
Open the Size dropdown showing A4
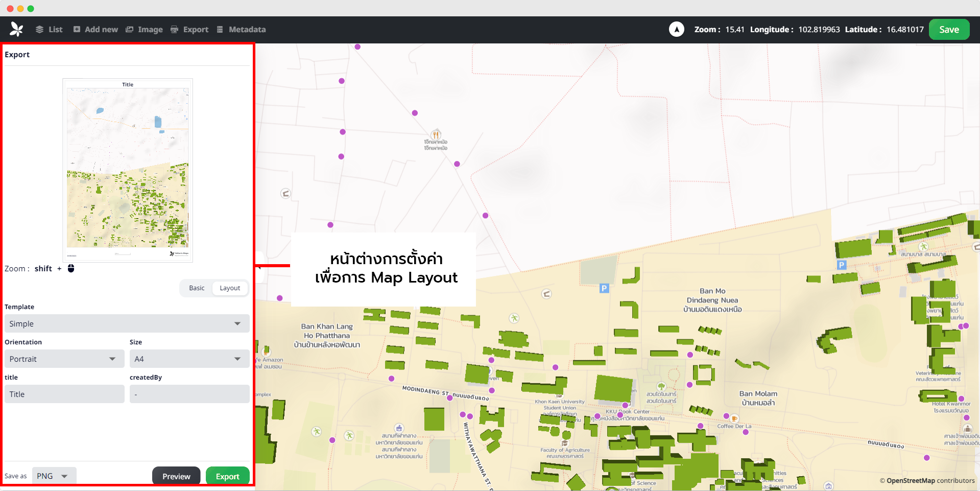[x=189, y=359]
